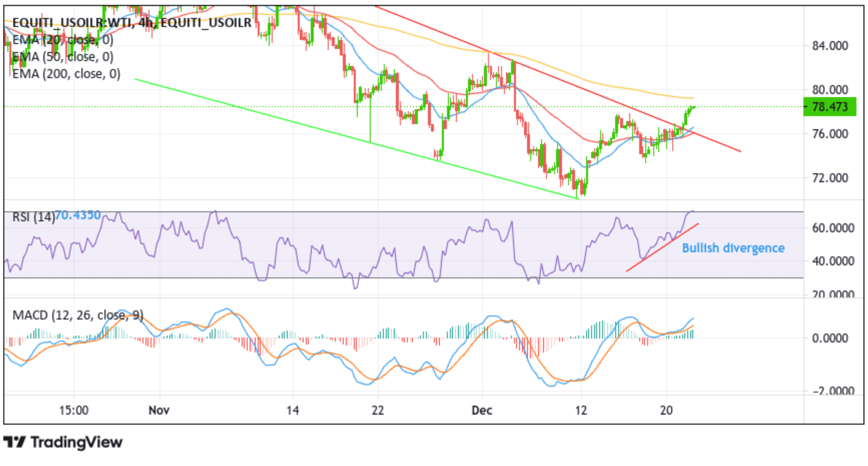Click the RSI value 70.4350
Screen dimensions: 868x466
[78, 215]
